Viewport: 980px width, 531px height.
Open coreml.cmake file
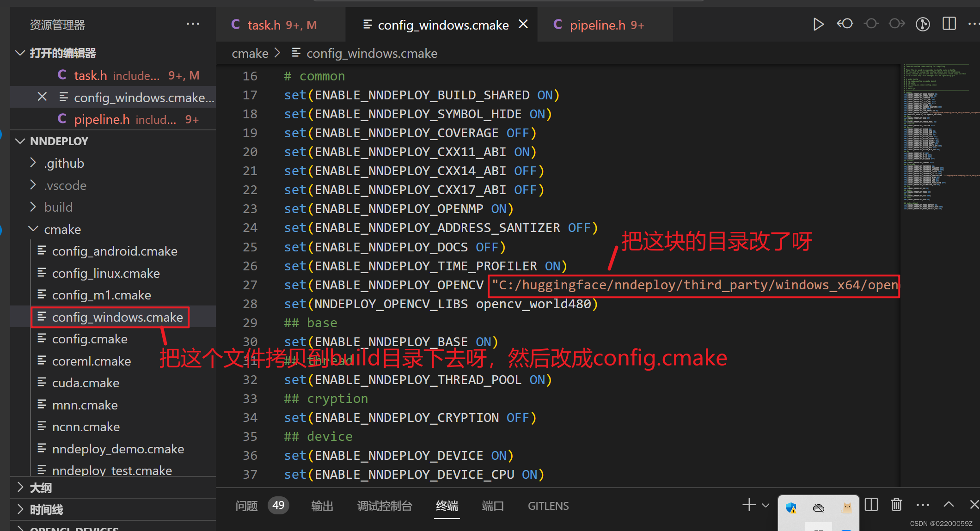(92, 361)
